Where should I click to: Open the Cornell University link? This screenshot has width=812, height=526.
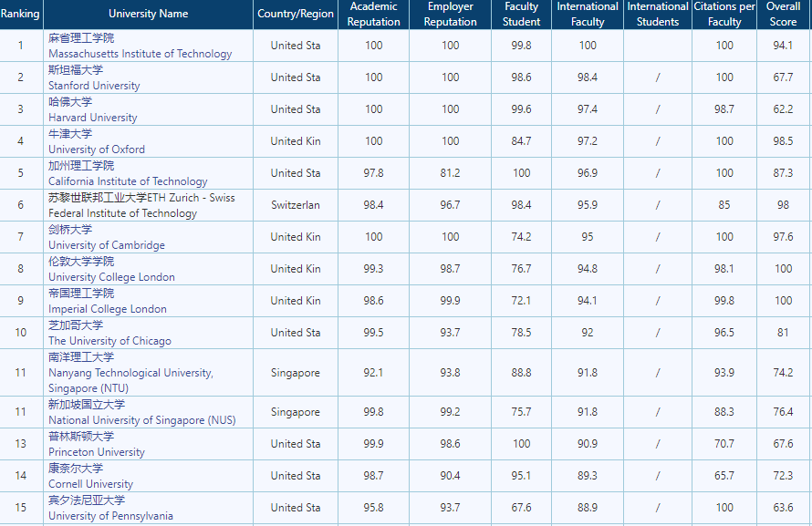pyautogui.click(x=90, y=484)
